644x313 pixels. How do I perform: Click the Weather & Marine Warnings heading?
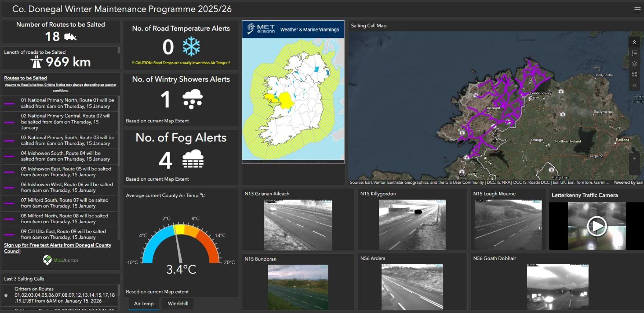pos(309,30)
